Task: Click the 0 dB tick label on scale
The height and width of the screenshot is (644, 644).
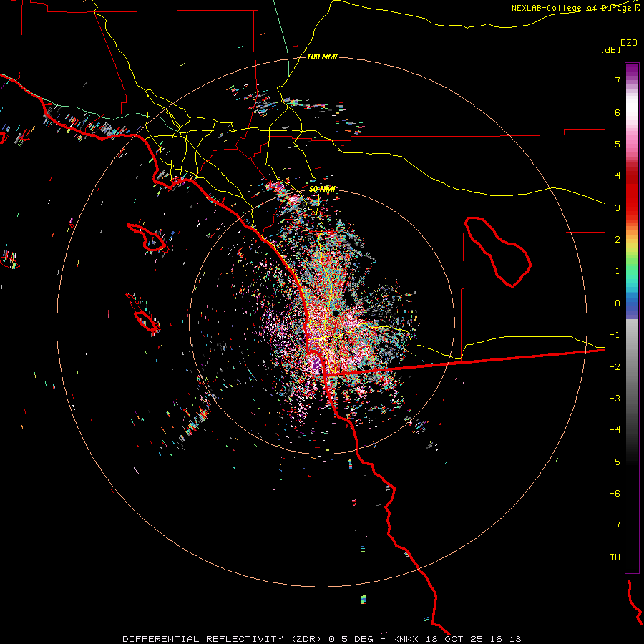Action: coord(618,303)
